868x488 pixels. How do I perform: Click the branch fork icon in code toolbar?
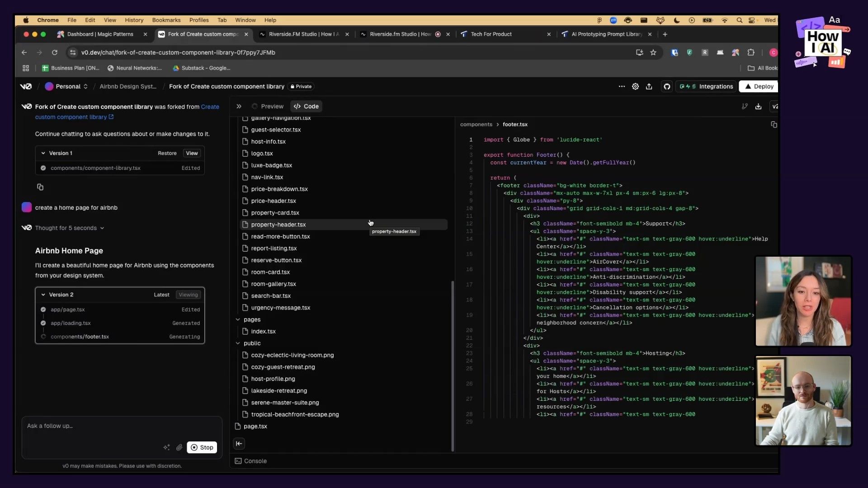coord(745,106)
